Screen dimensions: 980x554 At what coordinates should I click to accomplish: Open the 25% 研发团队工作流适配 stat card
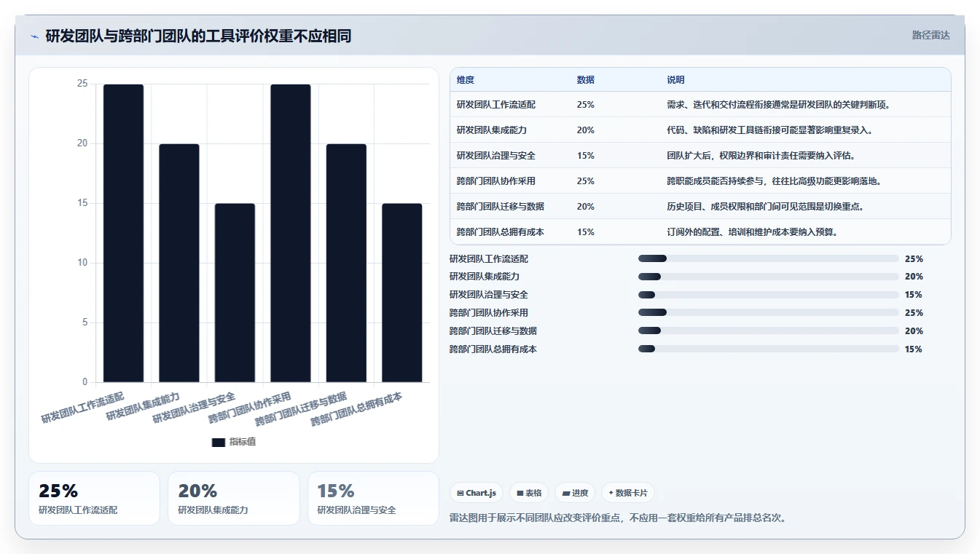click(x=94, y=498)
